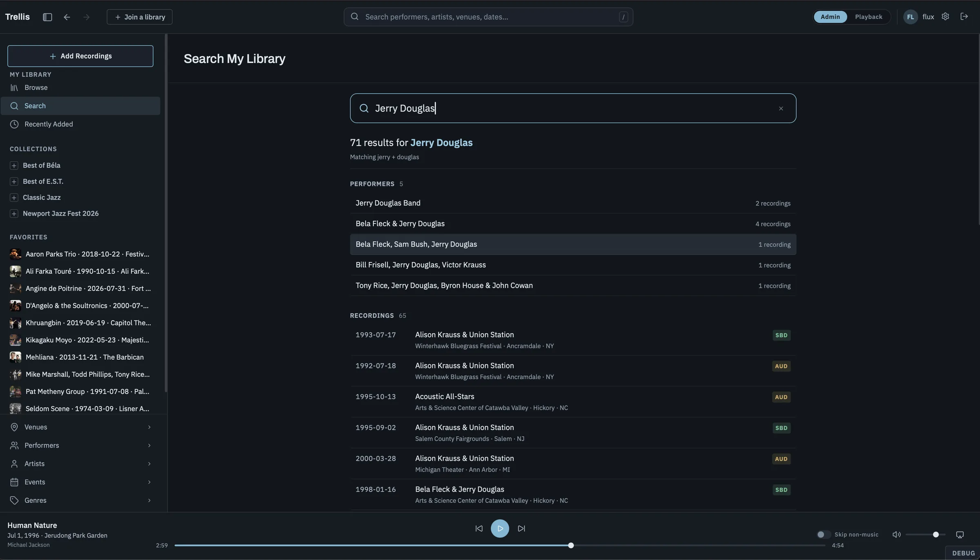The height and width of the screenshot is (560, 980).
Task: Toggle Skip non-music switch
Action: (823, 535)
